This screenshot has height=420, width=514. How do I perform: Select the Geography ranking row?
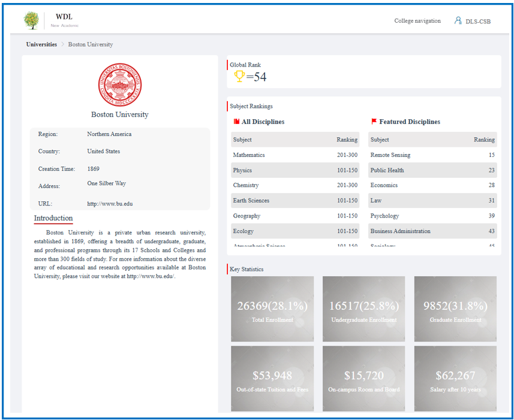coord(295,216)
